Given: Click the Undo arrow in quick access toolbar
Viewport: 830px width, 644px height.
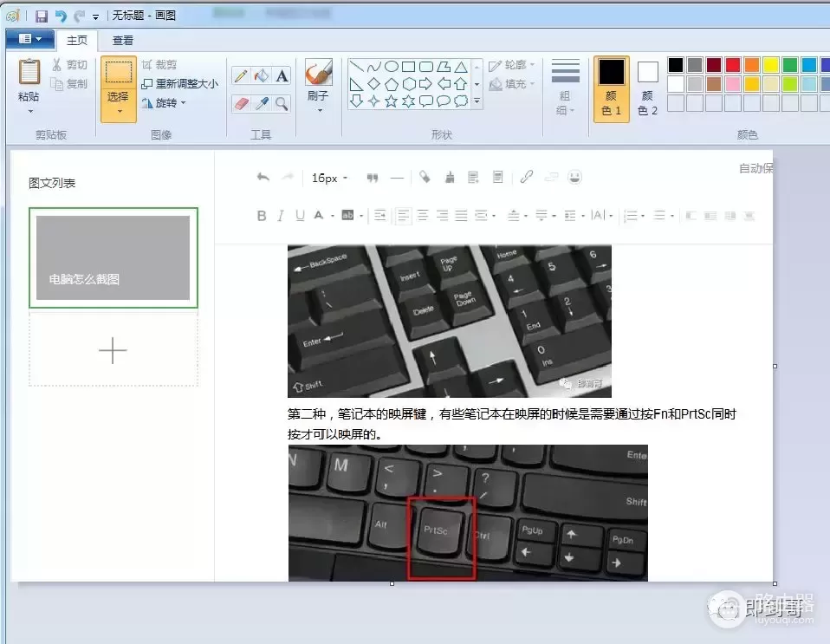Looking at the screenshot, I should 61,16.
